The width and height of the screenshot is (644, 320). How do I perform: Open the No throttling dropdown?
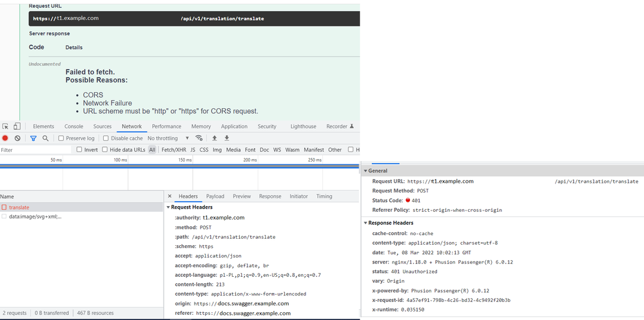tap(168, 138)
